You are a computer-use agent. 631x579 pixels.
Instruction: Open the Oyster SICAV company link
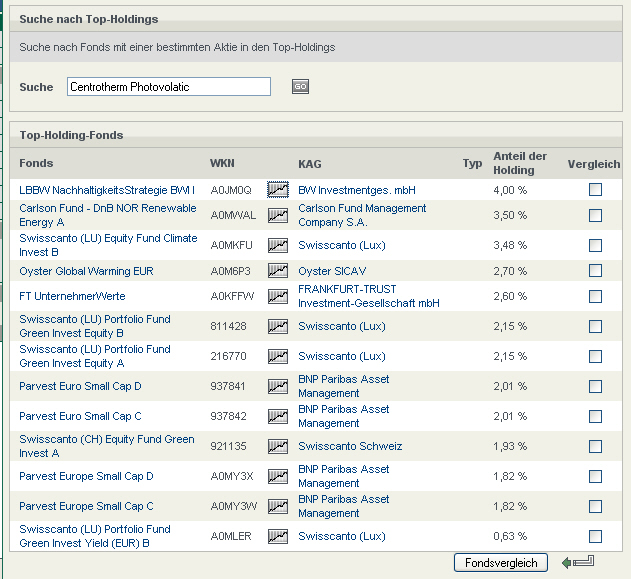coord(334,271)
